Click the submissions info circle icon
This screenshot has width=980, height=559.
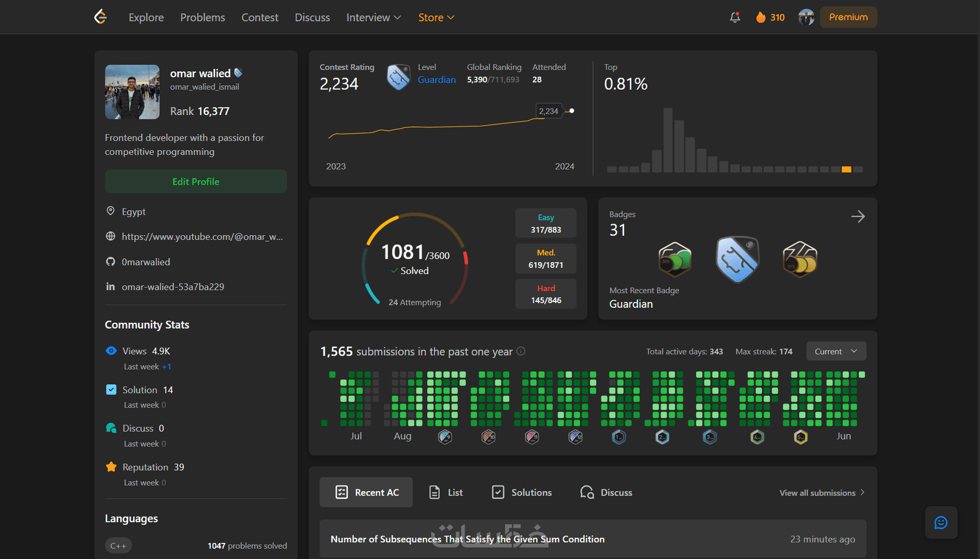pos(521,351)
